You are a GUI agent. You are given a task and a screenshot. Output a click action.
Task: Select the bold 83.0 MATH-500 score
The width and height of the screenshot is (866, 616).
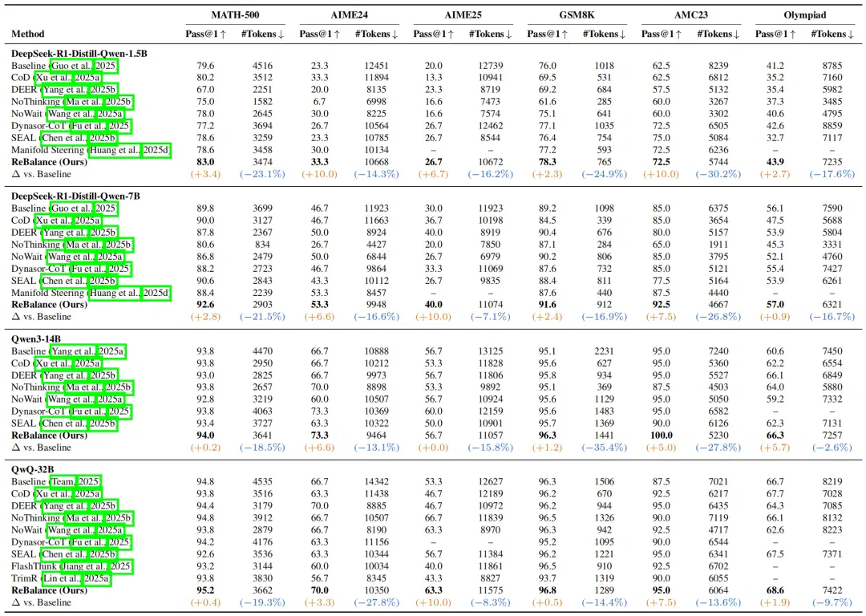[205, 162]
